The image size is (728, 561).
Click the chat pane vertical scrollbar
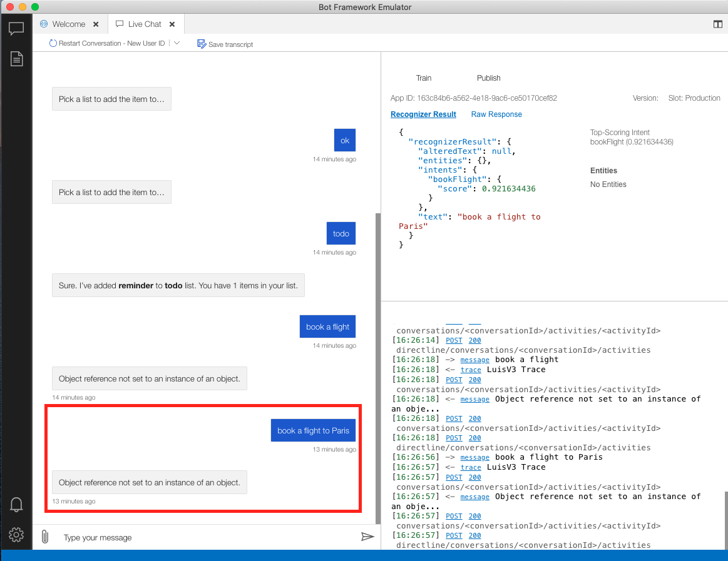point(378,368)
